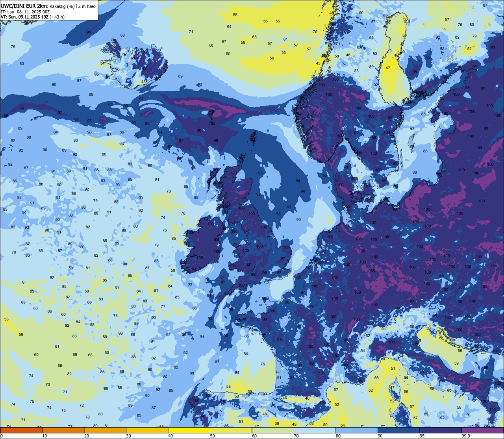
Task: Click the 0–10 dark orange legend swatch
Action: click(21, 430)
